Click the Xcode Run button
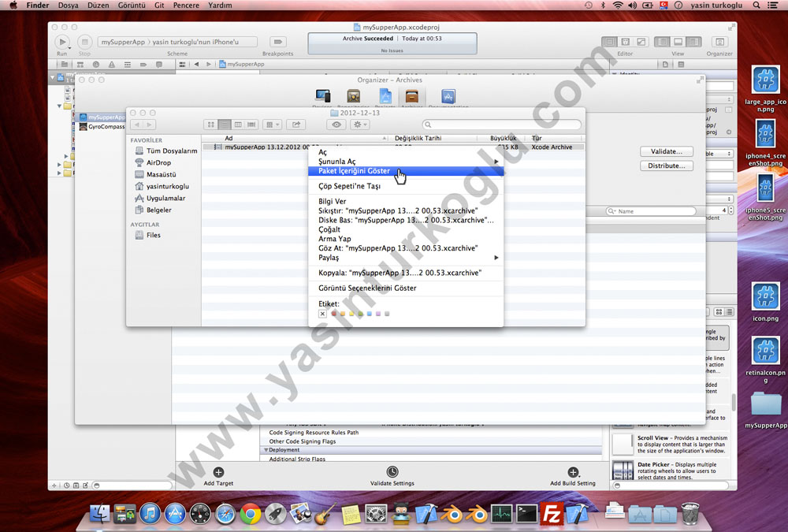This screenshot has height=532, width=788. [62, 42]
